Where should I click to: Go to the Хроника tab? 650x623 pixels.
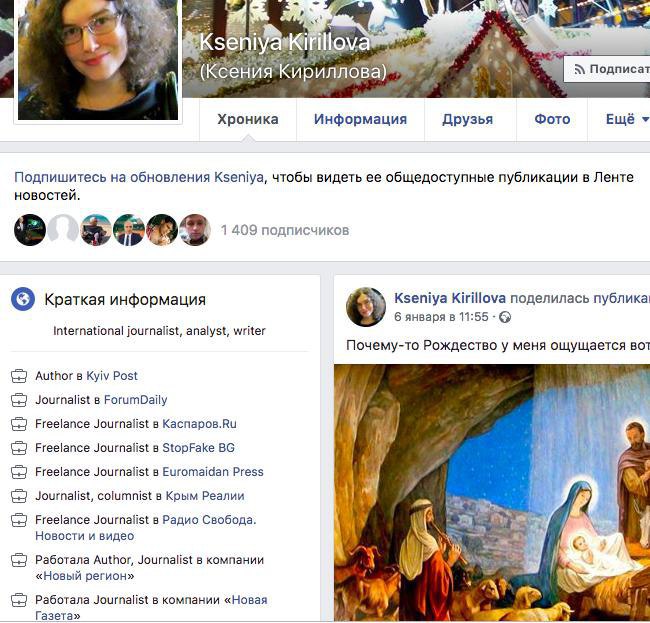tap(248, 119)
